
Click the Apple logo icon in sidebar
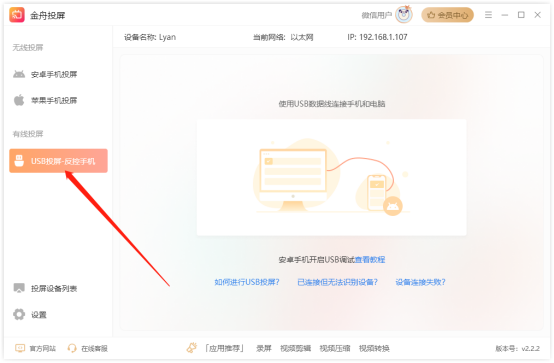coord(19,100)
